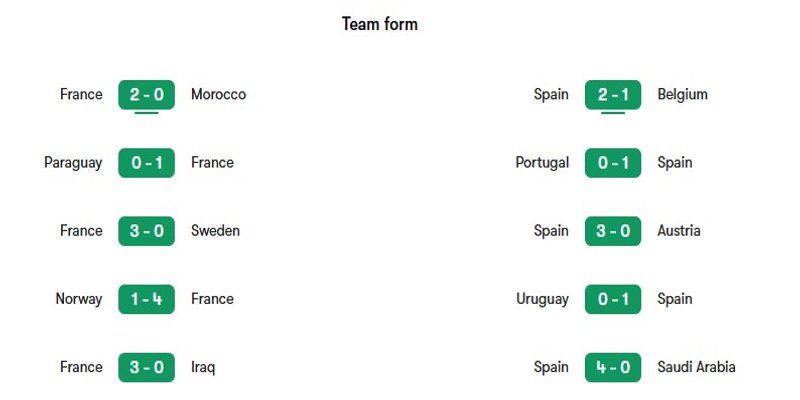Open the France 3 - 0 Sweden score badge
800x400 pixels.
tap(146, 231)
